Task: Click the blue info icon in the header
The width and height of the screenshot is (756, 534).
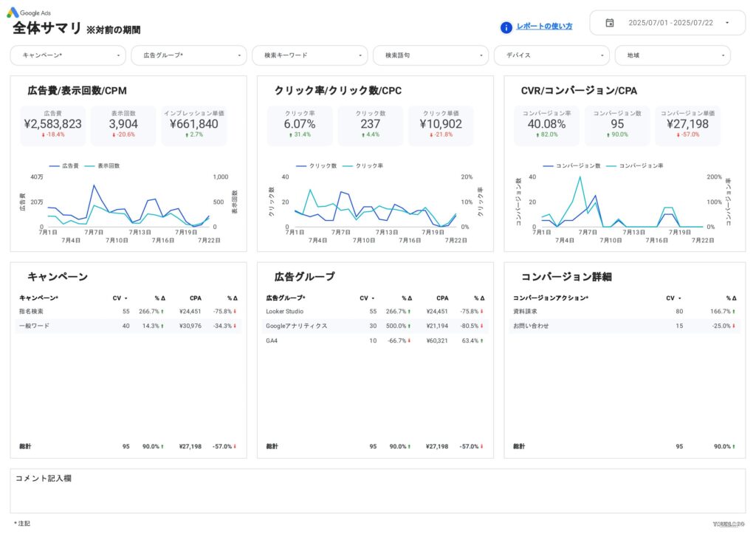Action: coord(505,27)
